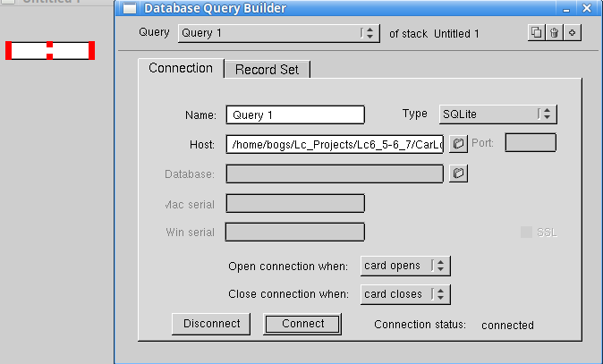Click the trash delete query icon

(554, 33)
